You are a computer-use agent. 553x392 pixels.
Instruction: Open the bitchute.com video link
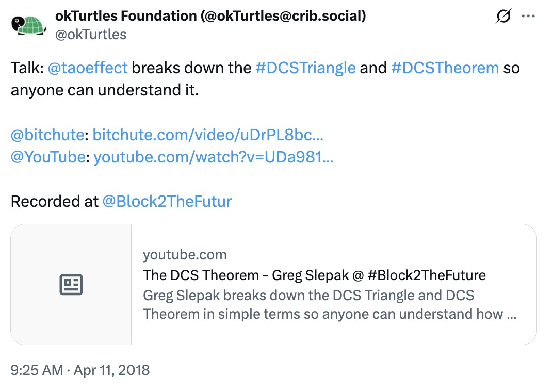click(208, 135)
